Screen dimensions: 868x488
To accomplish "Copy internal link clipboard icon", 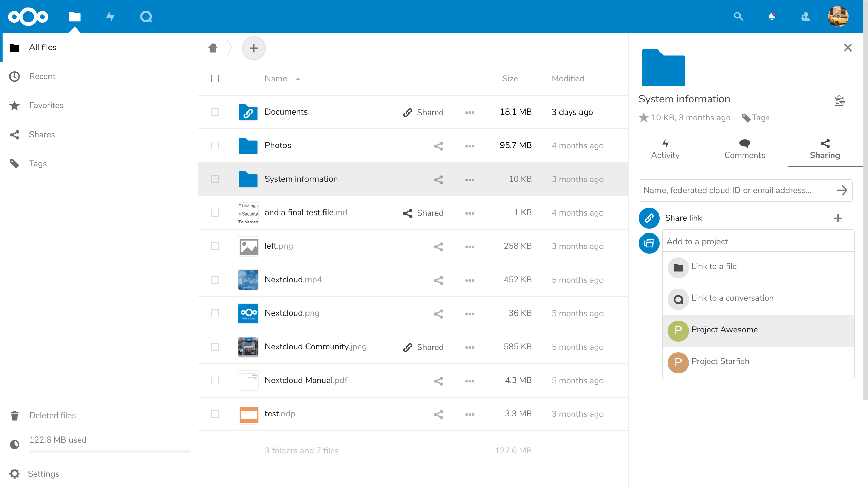I will click(839, 101).
